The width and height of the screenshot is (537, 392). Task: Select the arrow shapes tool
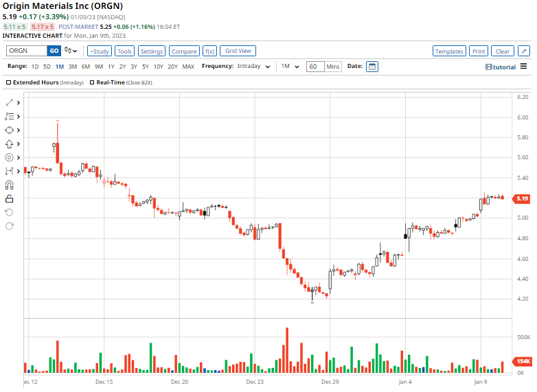(9, 143)
